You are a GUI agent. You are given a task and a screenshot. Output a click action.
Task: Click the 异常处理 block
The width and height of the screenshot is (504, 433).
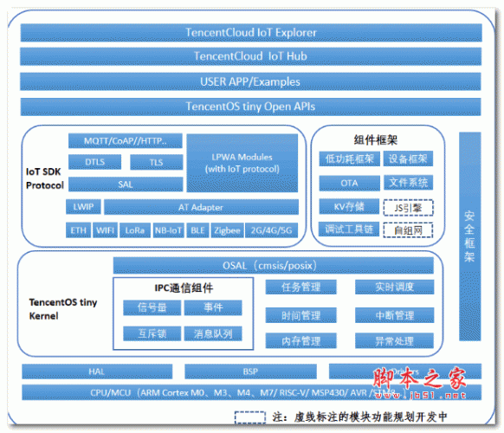point(394,340)
